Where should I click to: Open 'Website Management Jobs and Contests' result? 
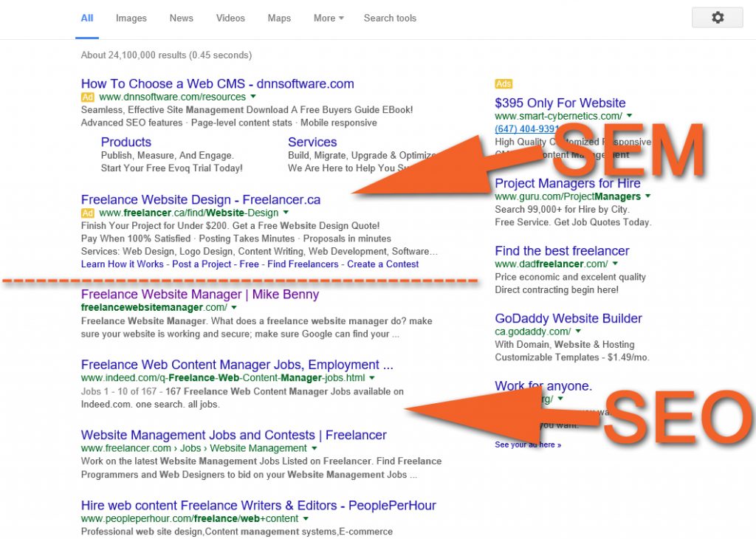(234, 436)
